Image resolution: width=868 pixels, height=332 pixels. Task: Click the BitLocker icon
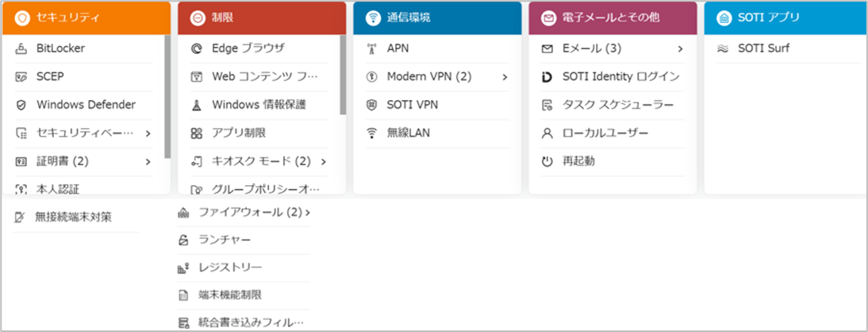tap(21, 48)
